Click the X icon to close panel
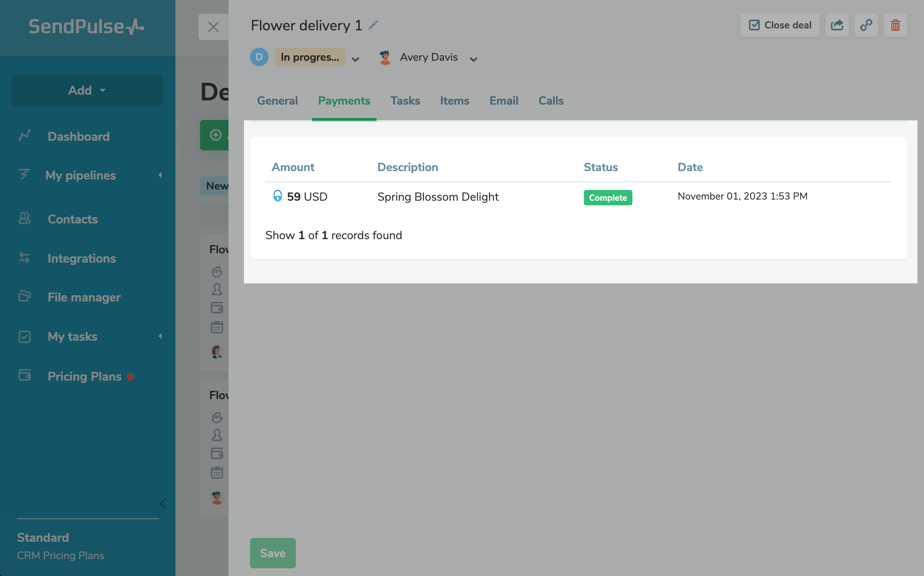Image resolution: width=924 pixels, height=576 pixels. point(213,27)
